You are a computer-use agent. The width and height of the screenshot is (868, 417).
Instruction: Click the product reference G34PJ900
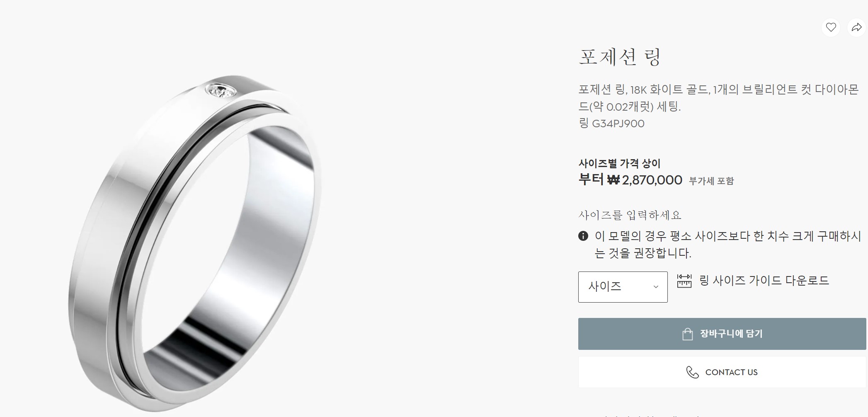618,124
